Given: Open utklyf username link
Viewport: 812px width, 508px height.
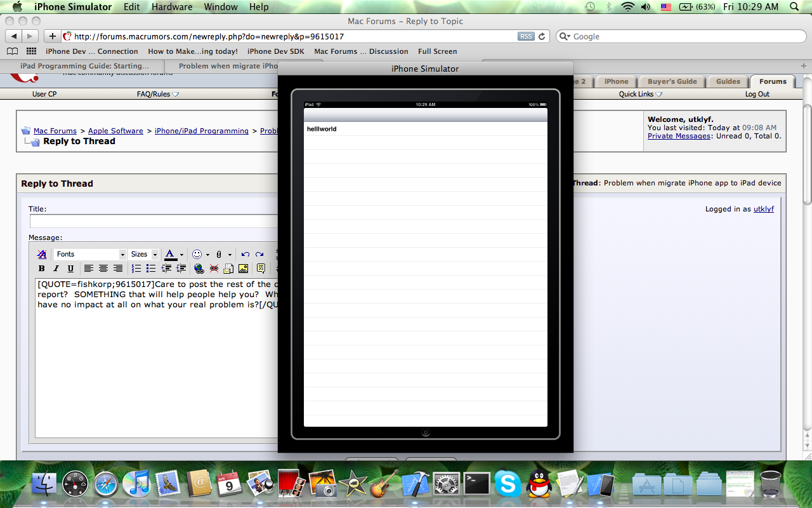Looking at the screenshot, I should (x=764, y=209).
